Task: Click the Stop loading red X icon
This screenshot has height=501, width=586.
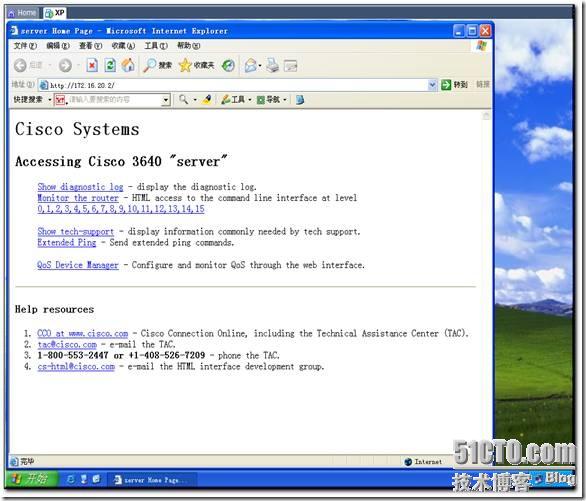Action: [92, 65]
